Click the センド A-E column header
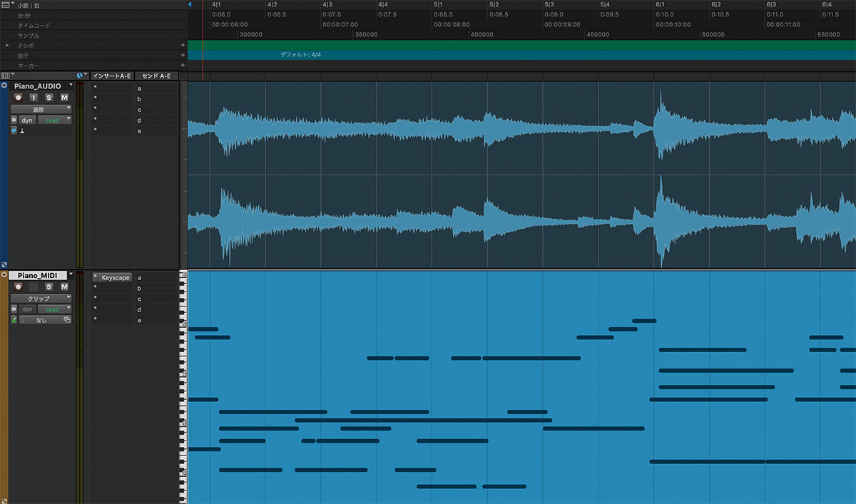Screen dimensions: 856x504 (x=156, y=76)
